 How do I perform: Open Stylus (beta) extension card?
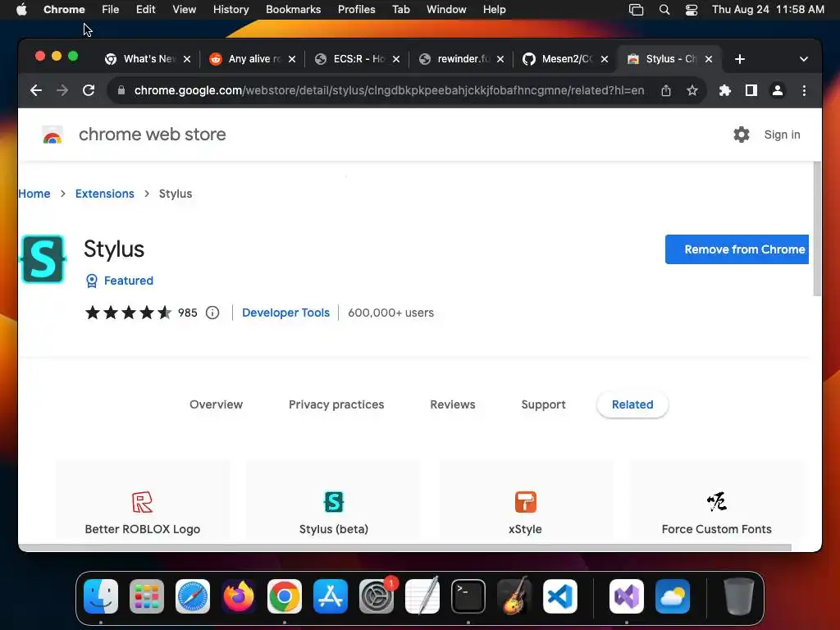tap(333, 500)
